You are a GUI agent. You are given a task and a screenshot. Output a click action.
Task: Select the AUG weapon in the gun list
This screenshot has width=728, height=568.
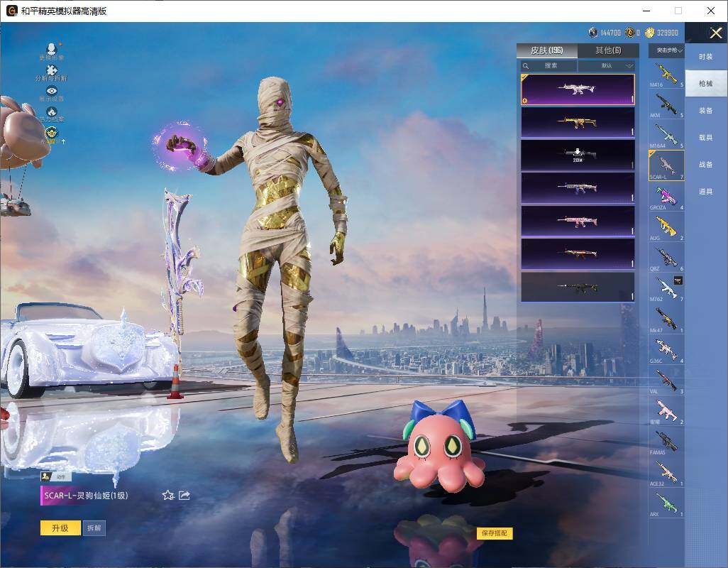[666, 227]
